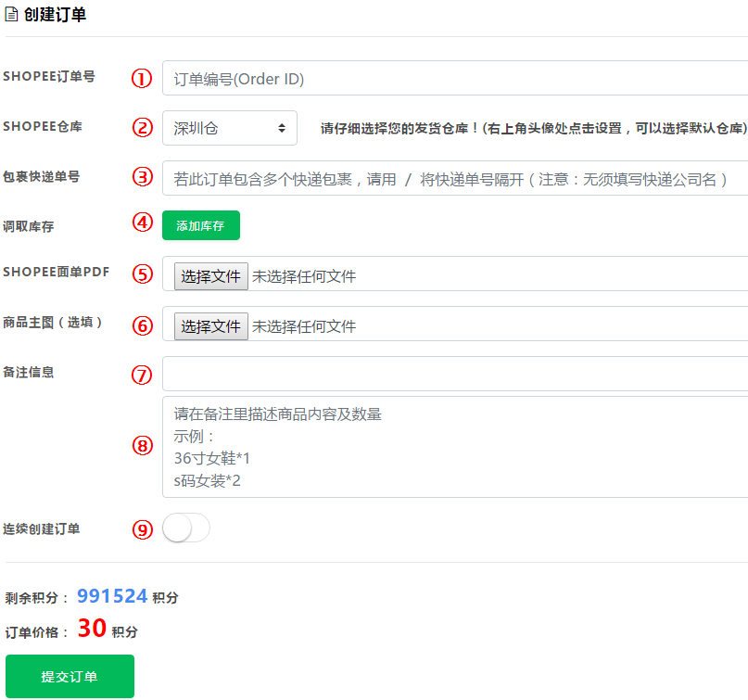This screenshot has width=748, height=700.
Task: Click the 创建订单 page heading
Action: point(55,14)
